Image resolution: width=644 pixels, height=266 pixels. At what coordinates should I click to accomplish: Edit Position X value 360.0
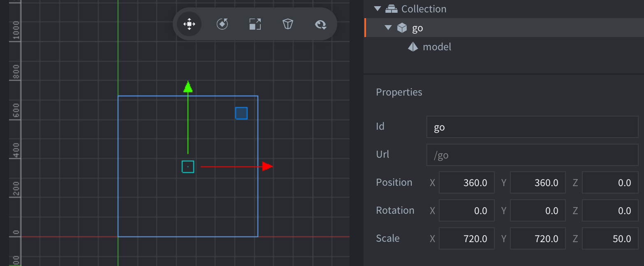[466, 182]
